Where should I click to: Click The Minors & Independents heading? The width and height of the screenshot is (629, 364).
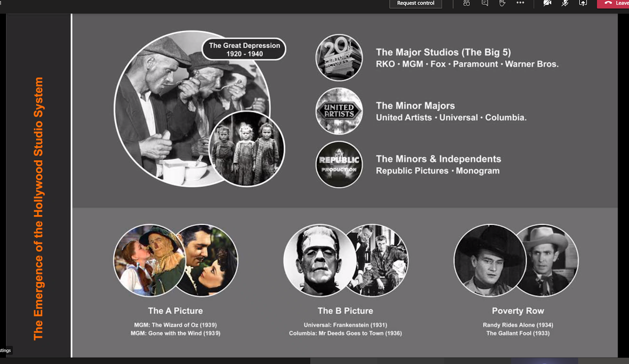pos(438,159)
